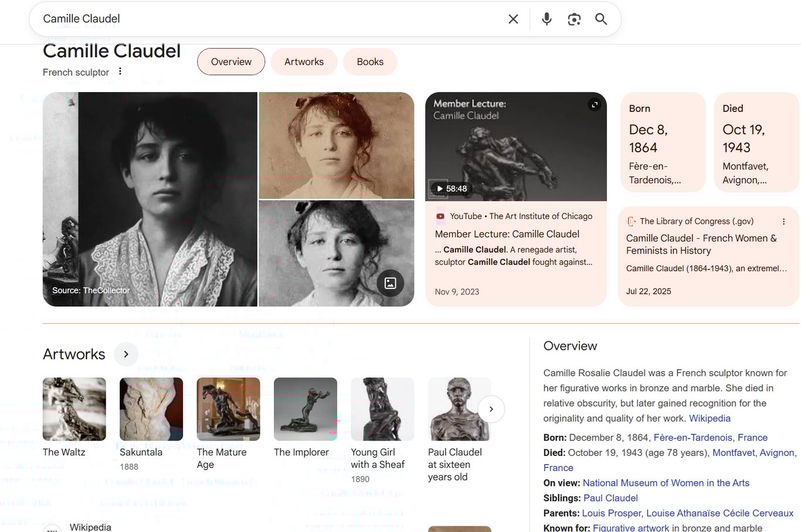801x532 pixels.
Task: Open The Waltz artwork thumbnail
Action: (74, 409)
